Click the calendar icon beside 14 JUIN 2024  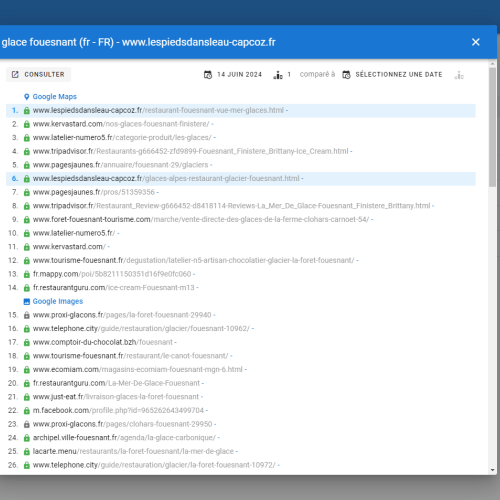208,75
